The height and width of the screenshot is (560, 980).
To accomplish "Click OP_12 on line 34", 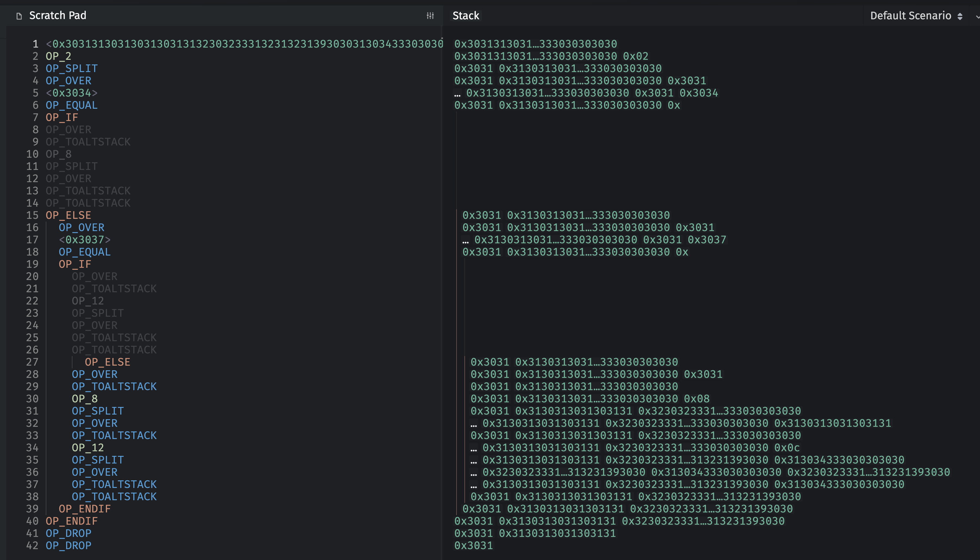I will 88,448.
